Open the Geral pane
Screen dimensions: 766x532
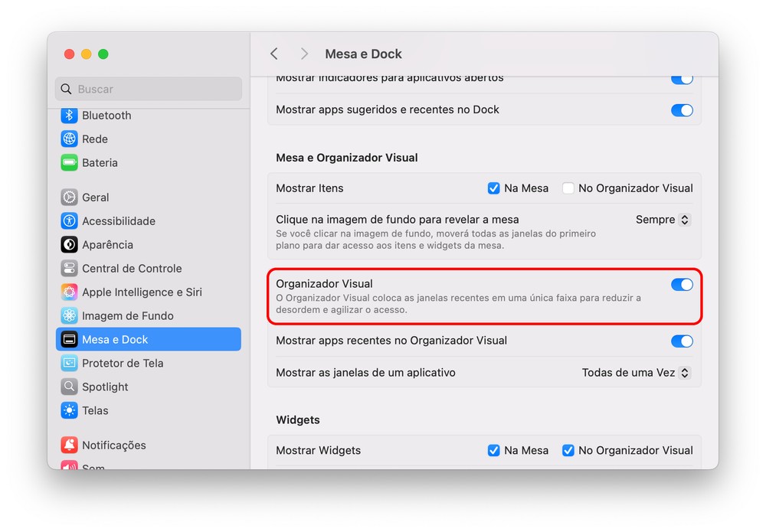[148, 197]
